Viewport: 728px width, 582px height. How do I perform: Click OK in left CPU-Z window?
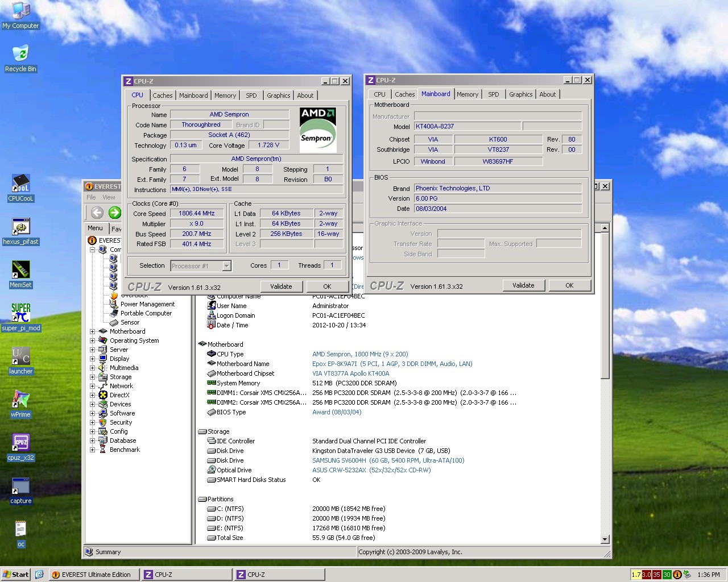click(327, 286)
